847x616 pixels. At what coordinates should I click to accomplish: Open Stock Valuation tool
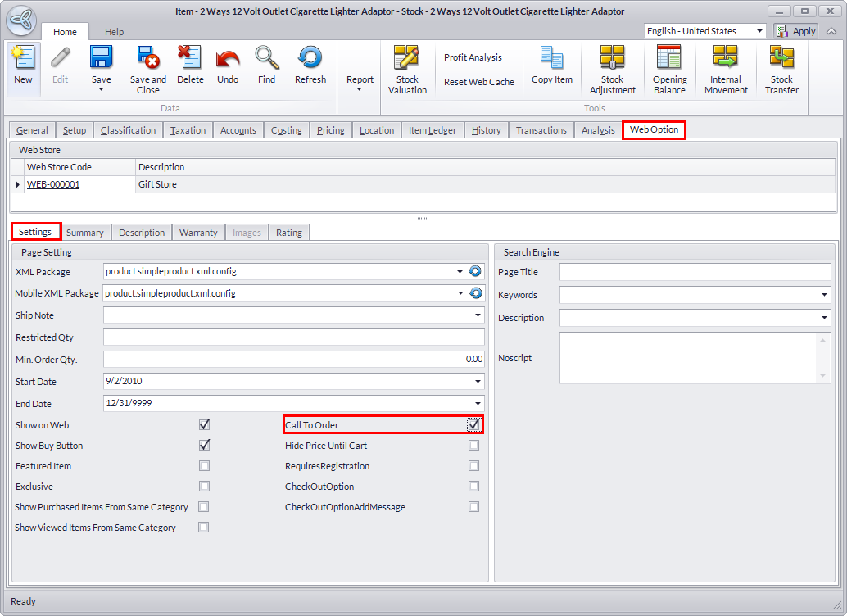coord(407,69)
